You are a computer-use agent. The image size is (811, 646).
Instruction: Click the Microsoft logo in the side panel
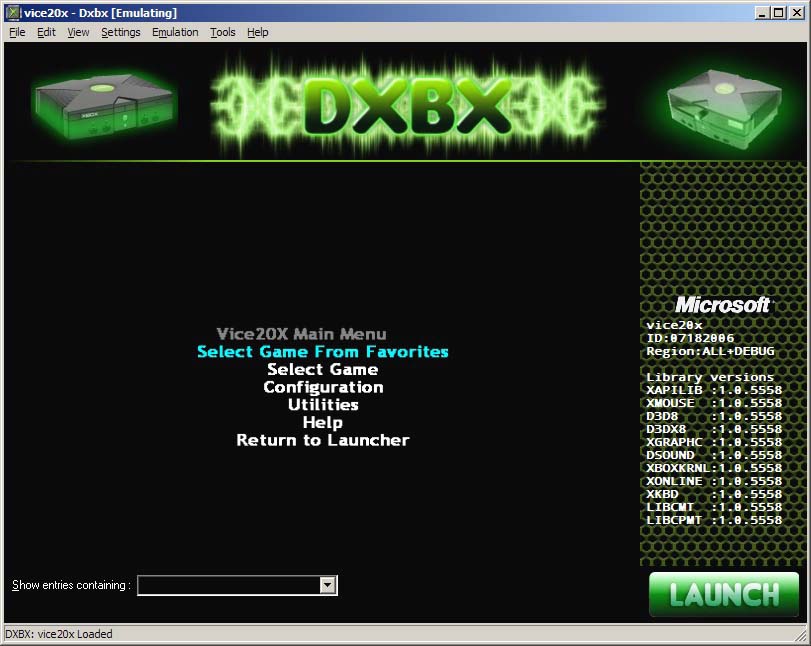click(x=723, y=304)
